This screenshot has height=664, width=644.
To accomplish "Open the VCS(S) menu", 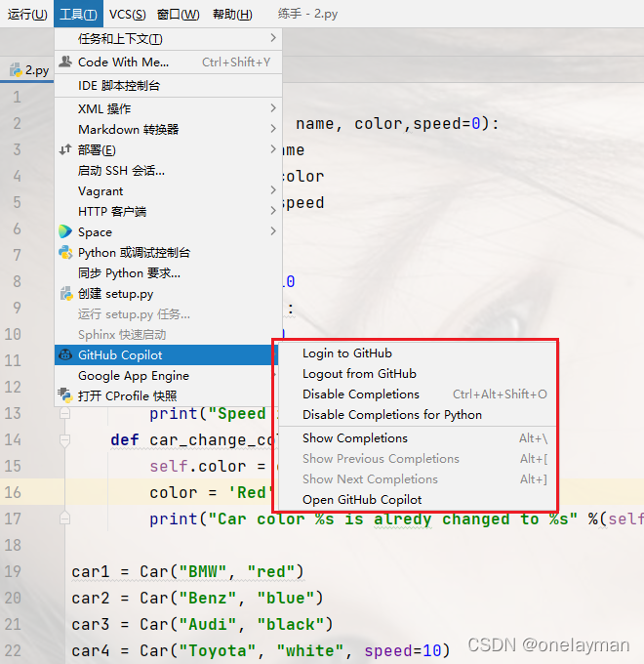I will (128, 14).
